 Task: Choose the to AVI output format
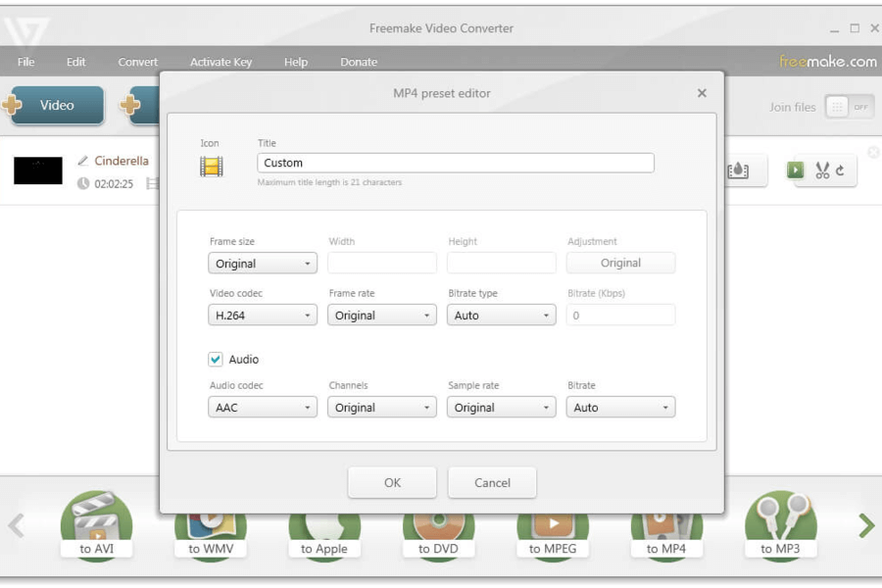pyautogui.click(x=96, y=524)
